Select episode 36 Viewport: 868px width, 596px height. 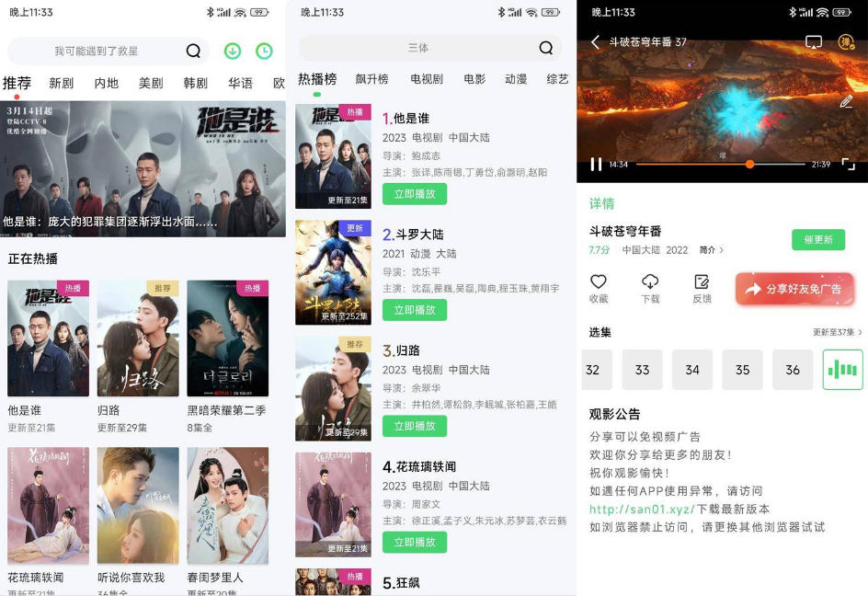tap(793, 370)
